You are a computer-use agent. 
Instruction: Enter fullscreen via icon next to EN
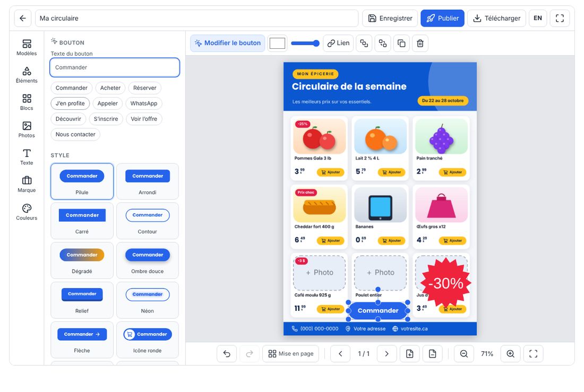click(x=560, y=18)
